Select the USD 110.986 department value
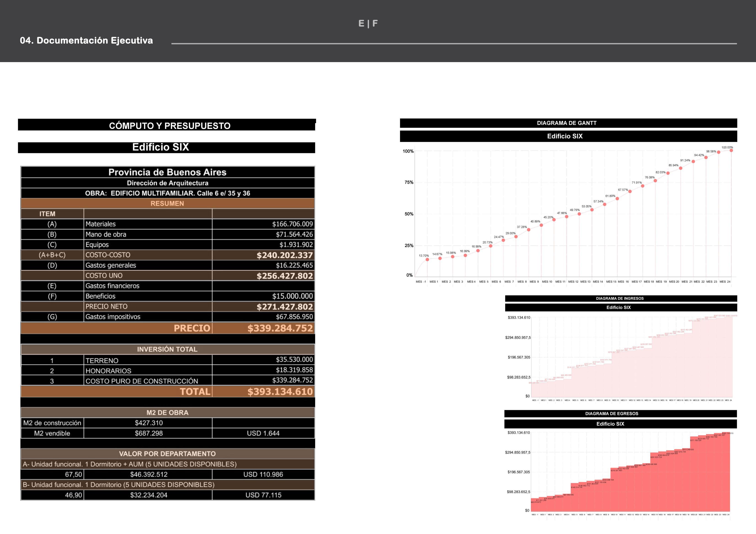Screen dimensions: 756x534 tap(263, 474)
